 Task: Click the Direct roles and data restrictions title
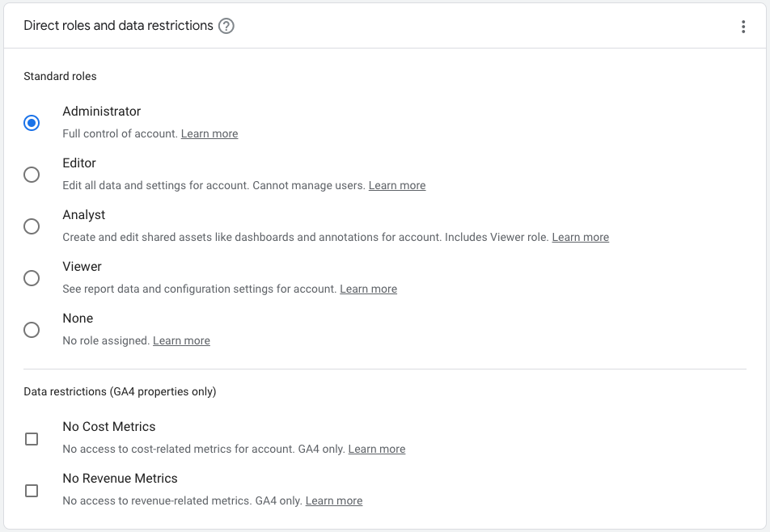(118, 26)
